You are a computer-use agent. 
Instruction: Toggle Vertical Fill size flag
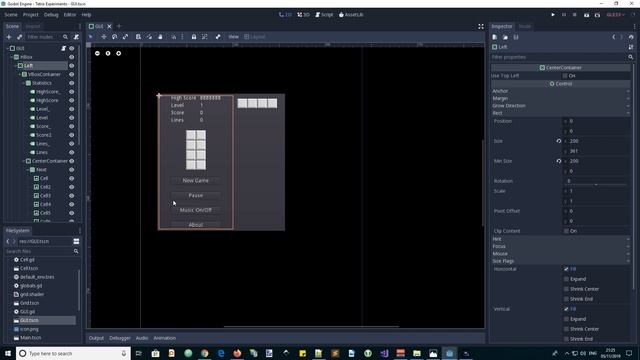(x=566, y=309)
